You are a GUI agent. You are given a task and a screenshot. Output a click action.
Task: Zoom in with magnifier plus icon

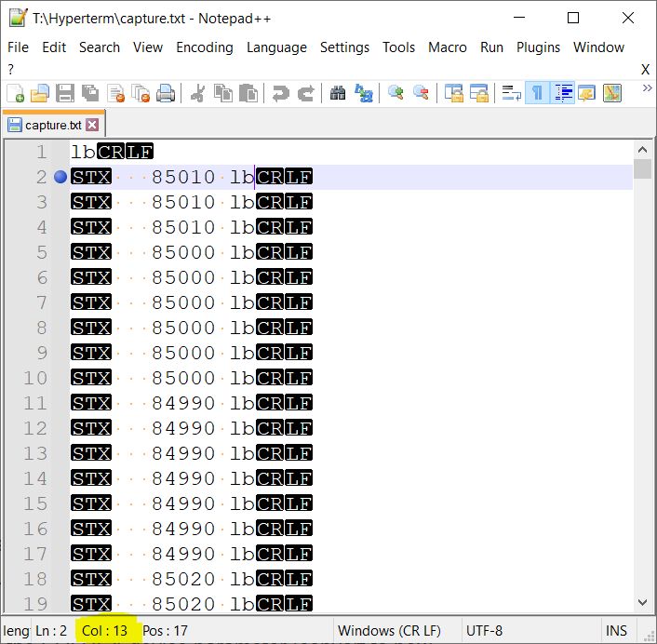[396, 93]
